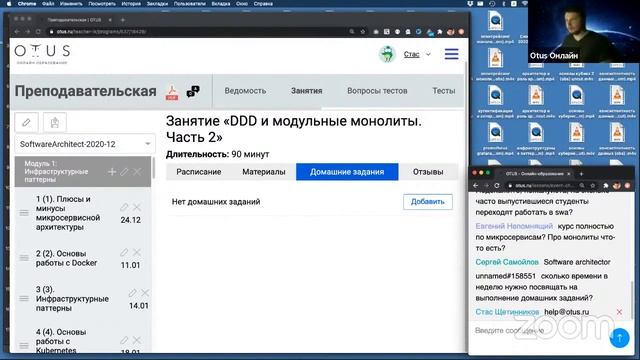
Task: Select Материалы lesson tab
Action: (x=264, y=172)
